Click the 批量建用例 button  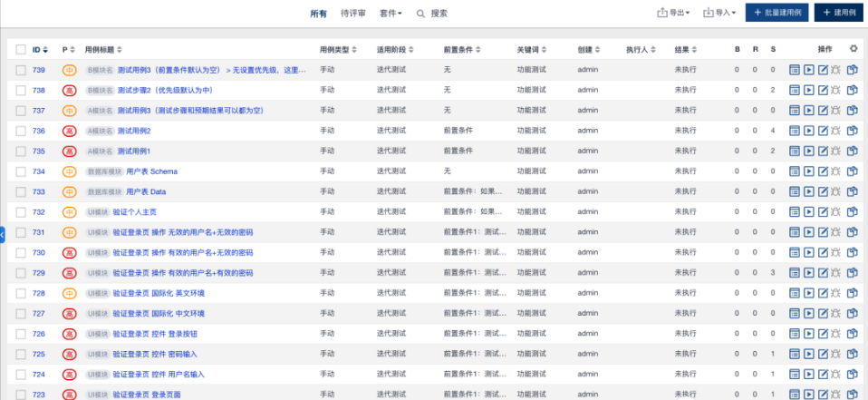[777, 12]
